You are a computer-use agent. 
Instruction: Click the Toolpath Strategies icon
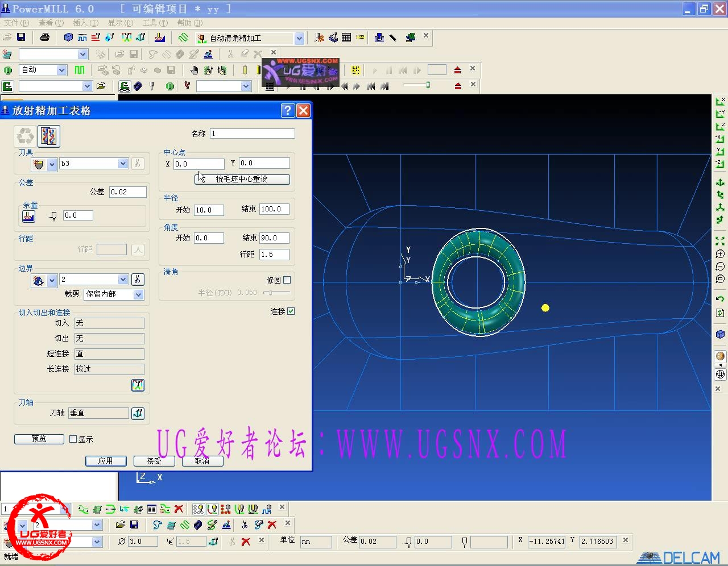coord(183,38)
